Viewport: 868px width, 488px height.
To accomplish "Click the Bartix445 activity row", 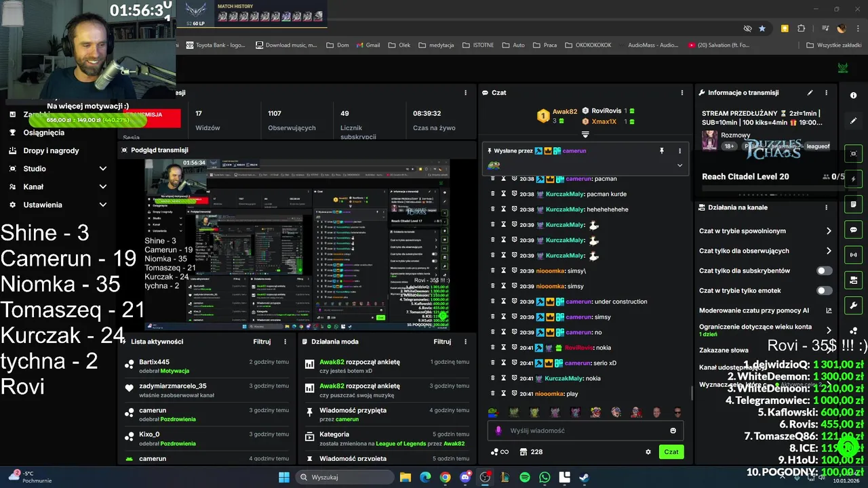I will tap(207, 366).
